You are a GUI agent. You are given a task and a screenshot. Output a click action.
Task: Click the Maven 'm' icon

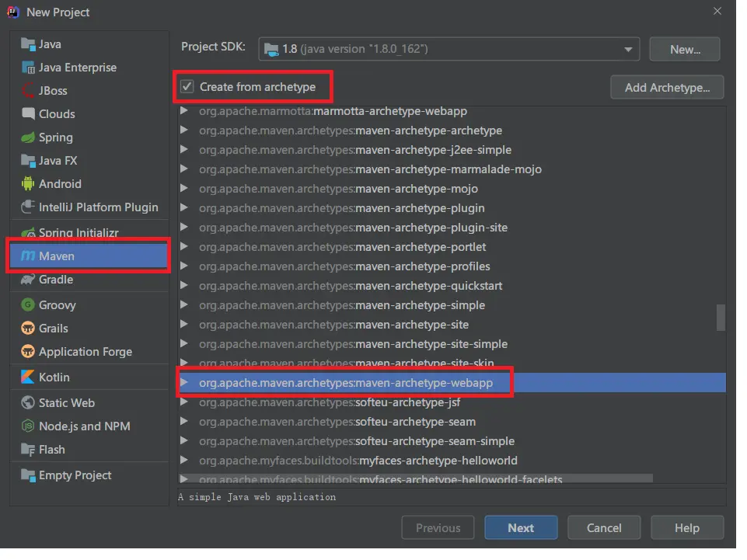[28, 257]
